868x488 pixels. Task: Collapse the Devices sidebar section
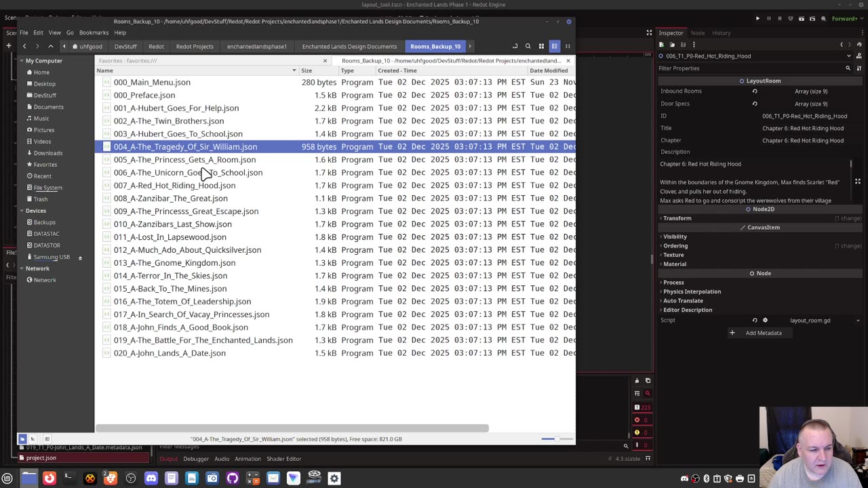pyautogui.click(x=22, y=211)
